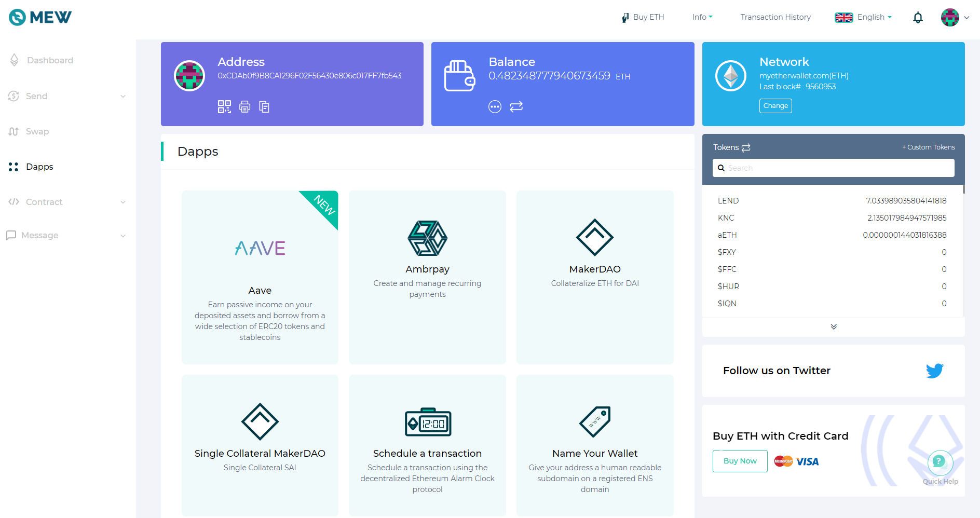
Task: Click Buy Now button
Action: tap(740, 461)
